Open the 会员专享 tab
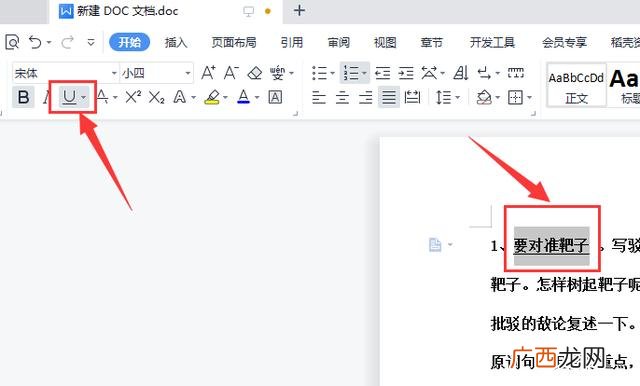 tap(564, 42)
